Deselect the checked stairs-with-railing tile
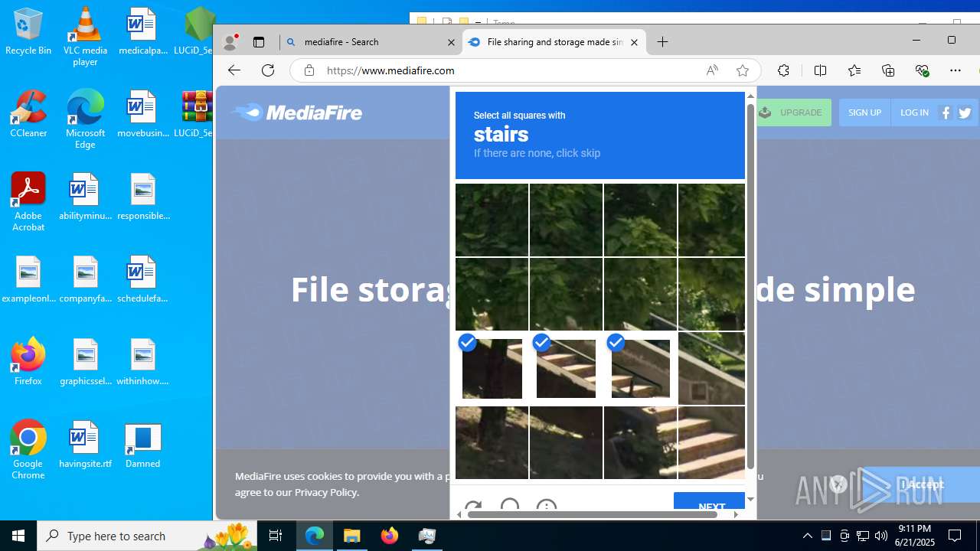Screen dimensions: 980x551 click(x=640, y=368)
